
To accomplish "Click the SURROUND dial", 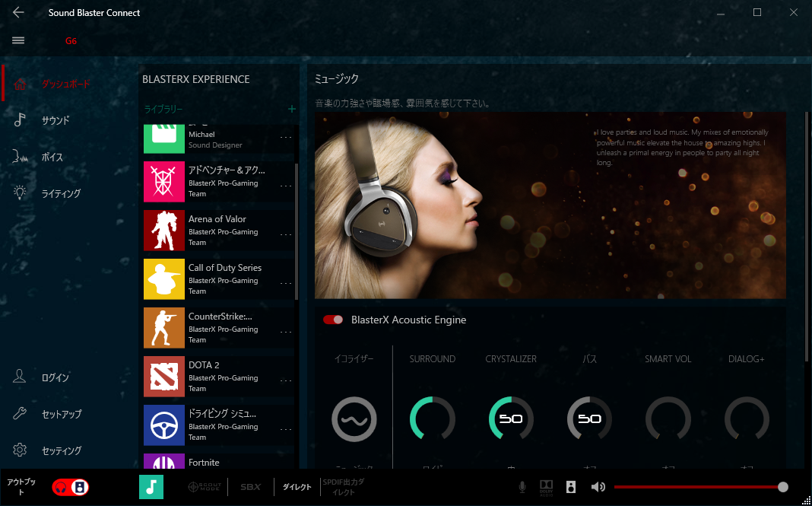I will click(x=433, y=419).
